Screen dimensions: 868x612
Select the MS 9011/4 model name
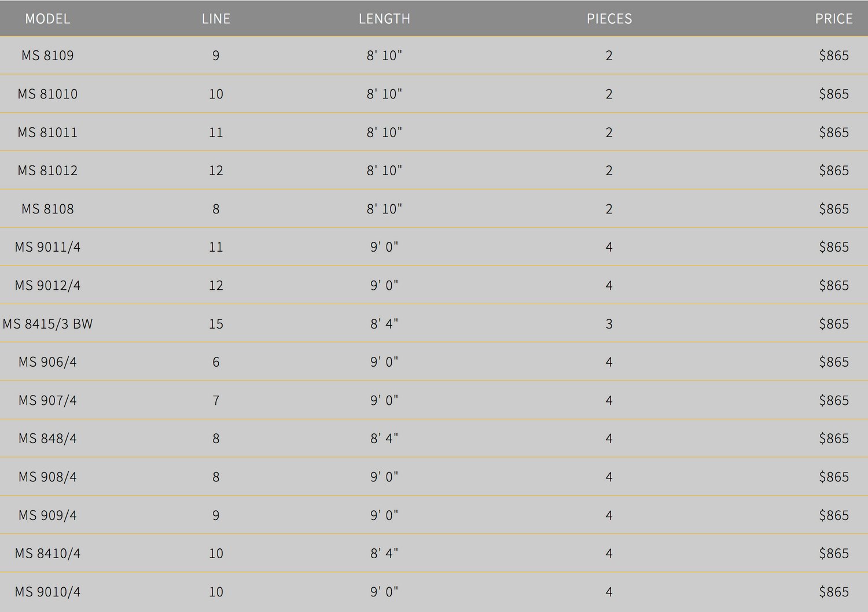coord(47,247)
